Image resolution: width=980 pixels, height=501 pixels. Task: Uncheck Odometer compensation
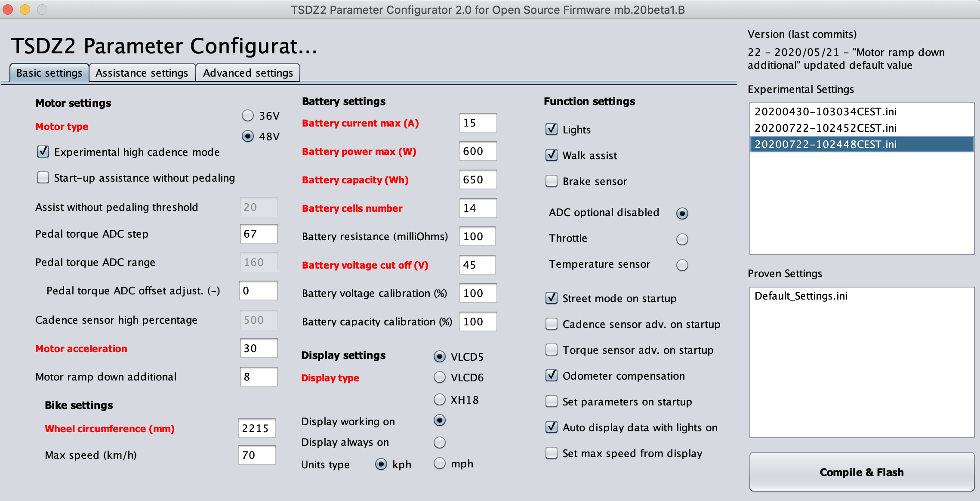(x=552, y=375)
